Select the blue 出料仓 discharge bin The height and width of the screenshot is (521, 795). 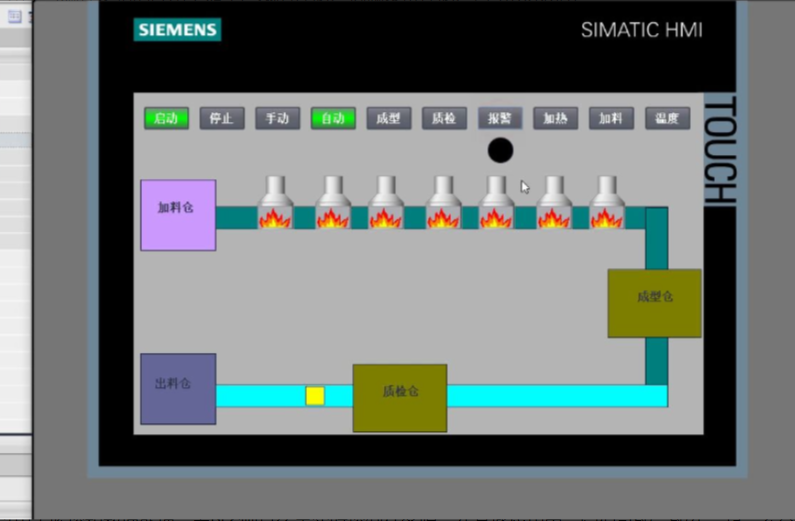click(178, 388)
